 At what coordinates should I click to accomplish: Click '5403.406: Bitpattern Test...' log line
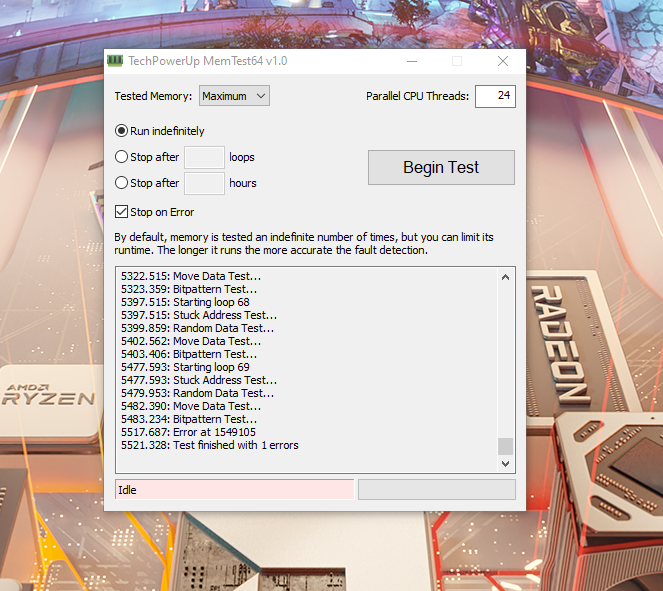pos(189,354)
